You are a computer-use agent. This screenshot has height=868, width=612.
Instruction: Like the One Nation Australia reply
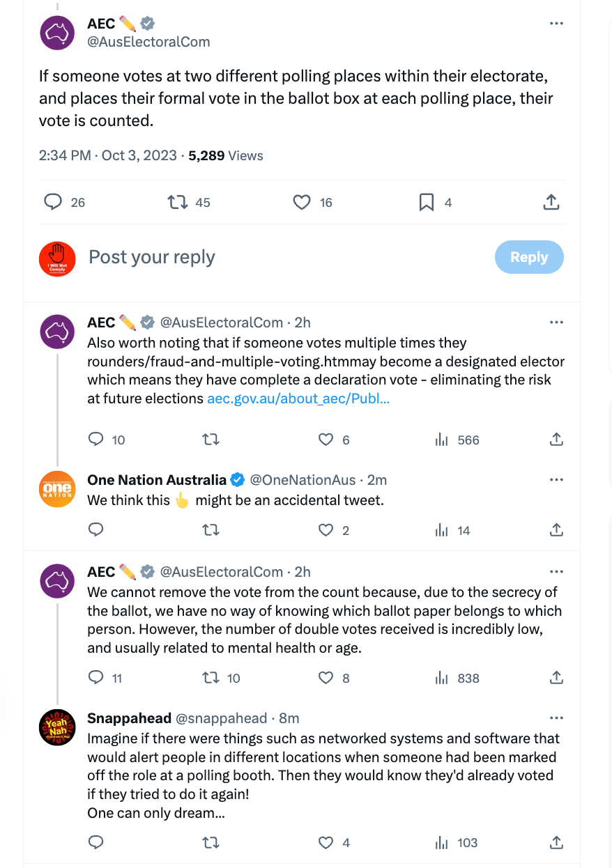326,530
